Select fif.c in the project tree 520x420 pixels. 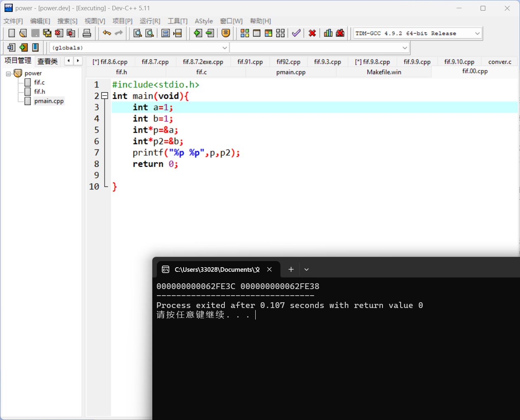click(39, 82)
